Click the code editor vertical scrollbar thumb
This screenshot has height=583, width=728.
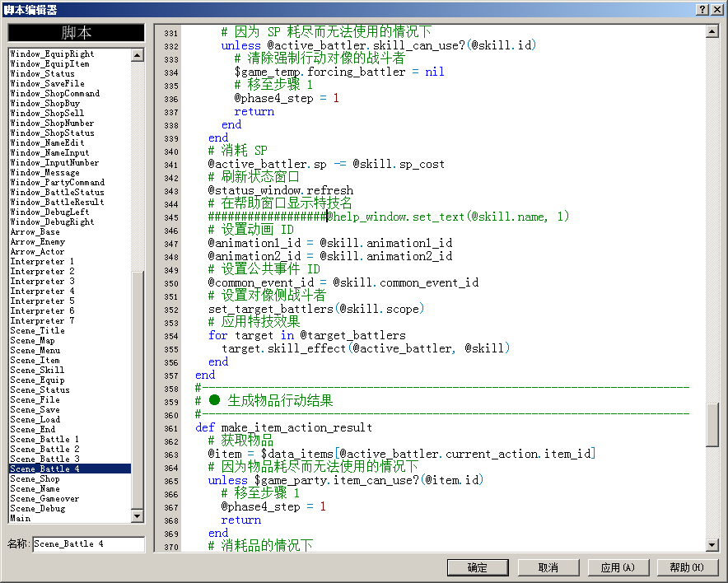(x=712, y=425)
